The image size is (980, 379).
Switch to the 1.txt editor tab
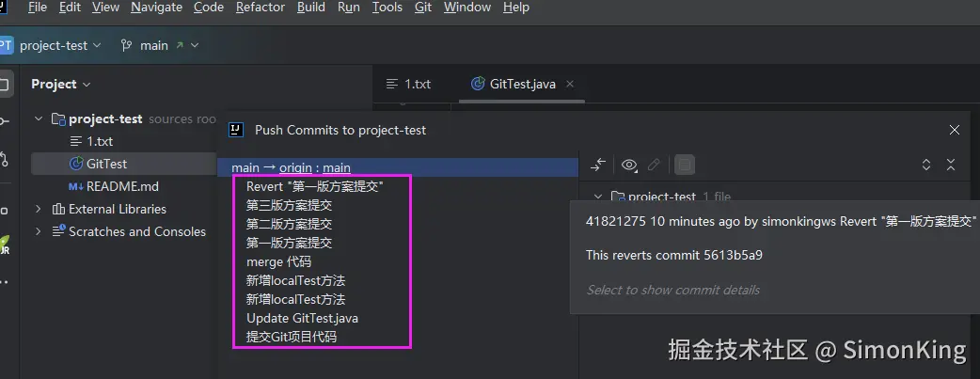[409, 84]
